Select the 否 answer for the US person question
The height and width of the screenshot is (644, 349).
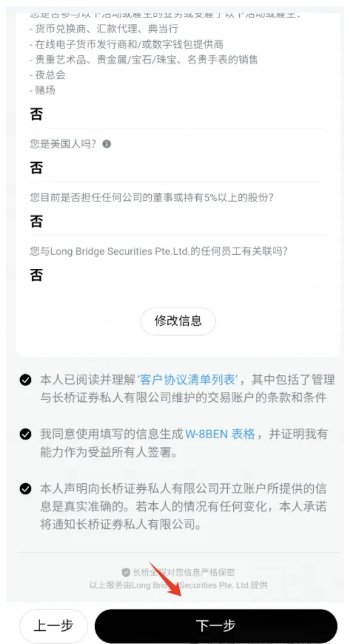(36, 168)
